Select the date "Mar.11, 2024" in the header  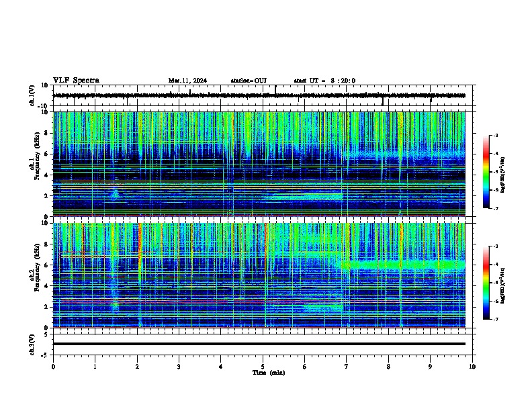(x=187, y=81)
